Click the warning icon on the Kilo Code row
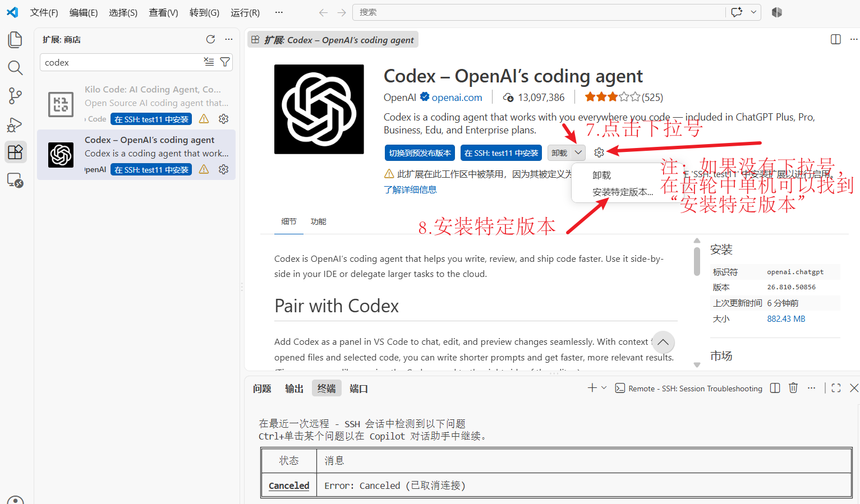 204,119
